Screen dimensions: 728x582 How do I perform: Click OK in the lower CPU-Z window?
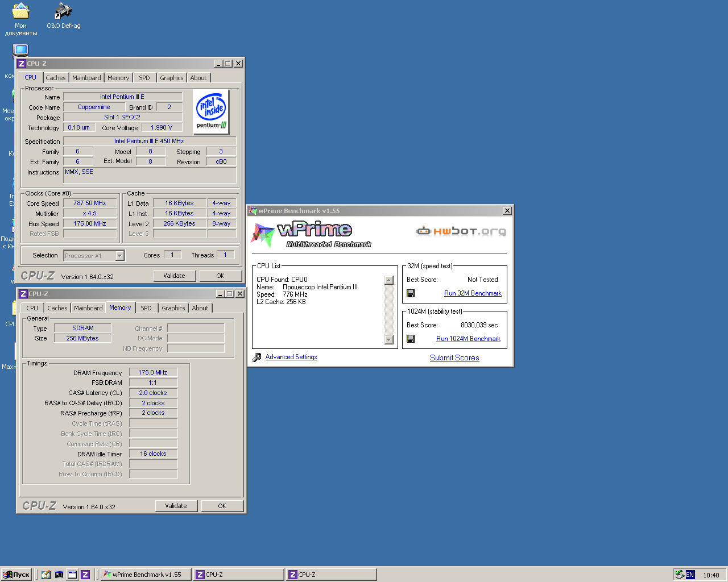click(222, 506)
